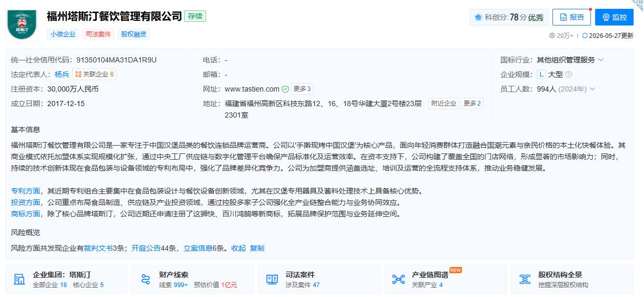Click the 企业规模 help question icon
The height and width of the screenshot is (297, 644).
point(569,74)
